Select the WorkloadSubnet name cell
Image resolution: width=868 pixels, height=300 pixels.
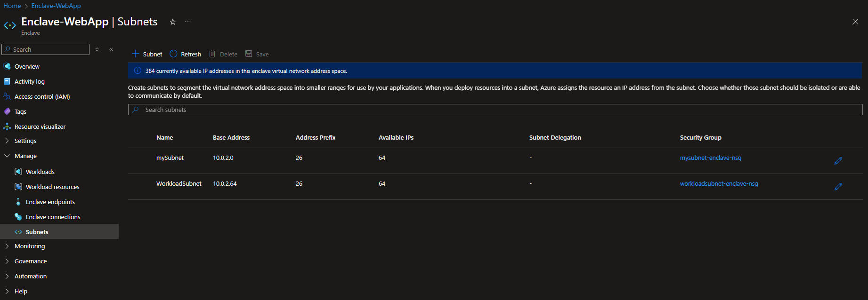coord(179,183)
